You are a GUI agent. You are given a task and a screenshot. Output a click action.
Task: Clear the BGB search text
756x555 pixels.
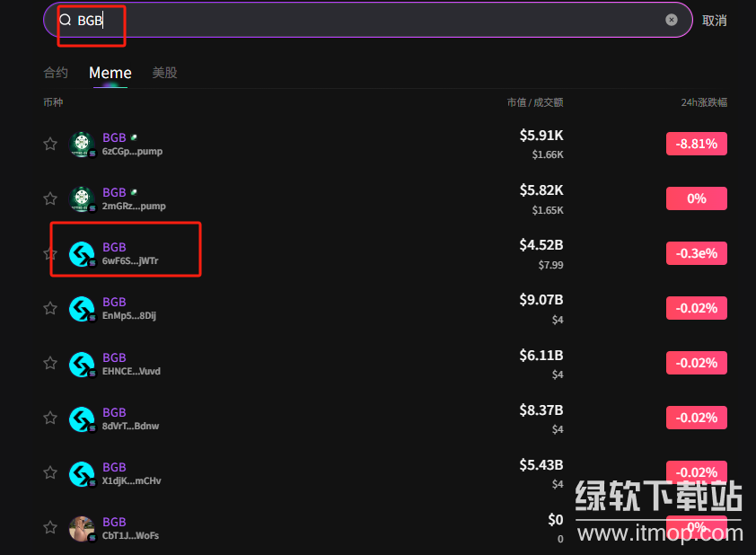coord(671,20)
